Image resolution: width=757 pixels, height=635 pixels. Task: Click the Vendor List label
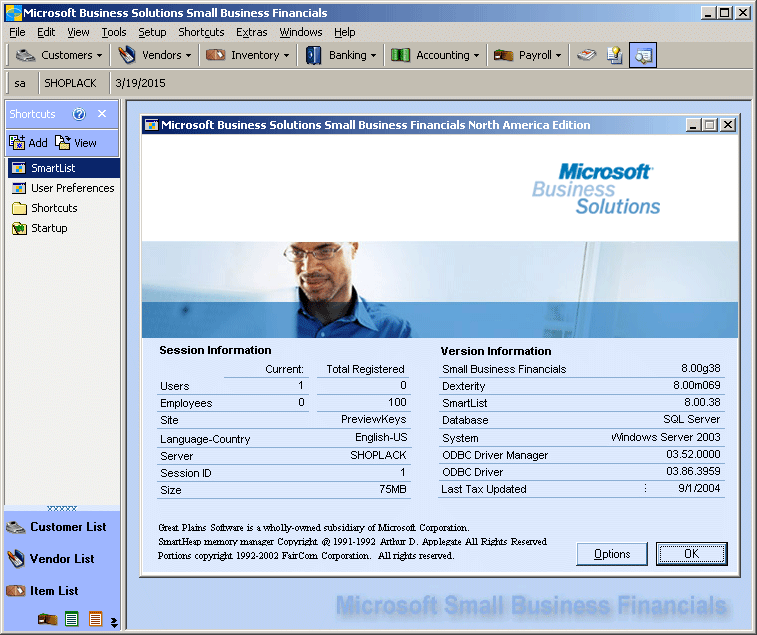tap(62, 559)
